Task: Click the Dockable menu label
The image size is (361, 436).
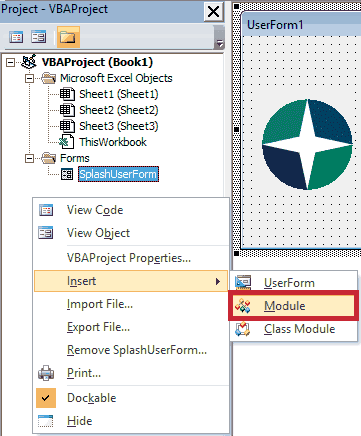Action: coord(92,398)
